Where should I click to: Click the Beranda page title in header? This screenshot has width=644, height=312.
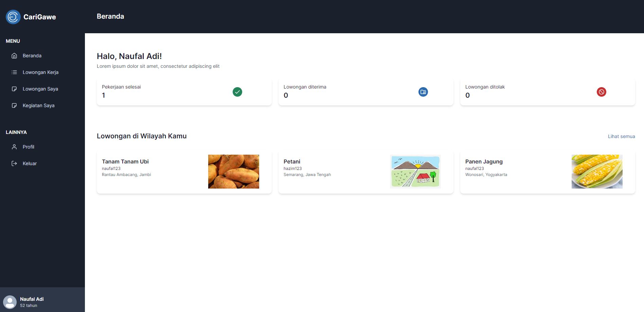[x=110, y=16]
